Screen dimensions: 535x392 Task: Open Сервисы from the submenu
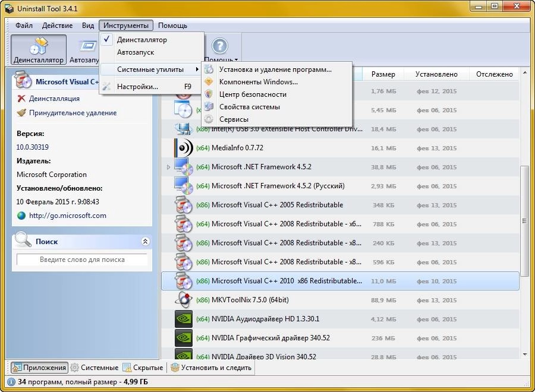click(277, 119)
